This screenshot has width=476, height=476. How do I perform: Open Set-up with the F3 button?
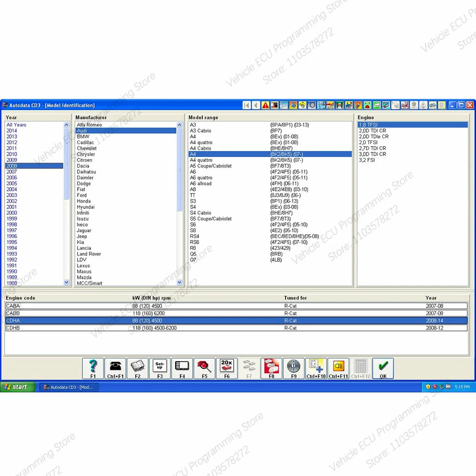click(x=159, y=368)
